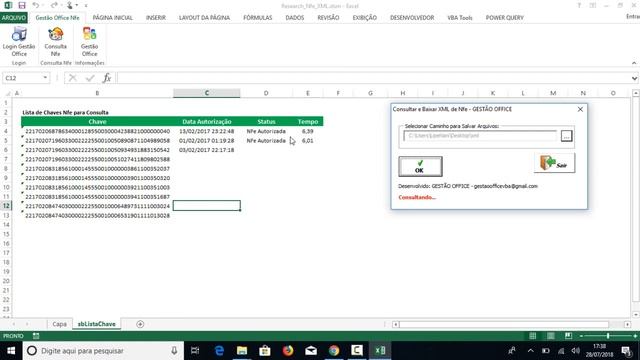The width and height of the screenshot is (640, 360).
Task: Show hidden system tray icons
Action: click(x=530, y=351)
